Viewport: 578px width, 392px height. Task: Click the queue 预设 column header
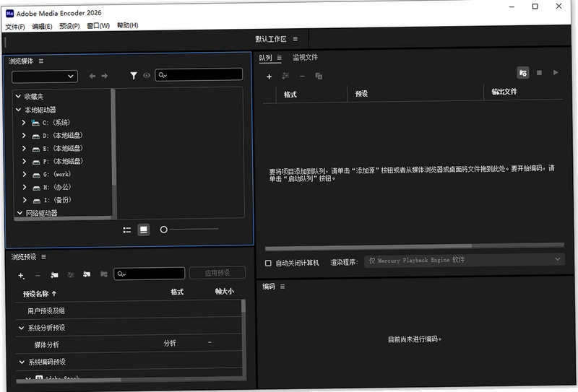[x=361, y=94]
